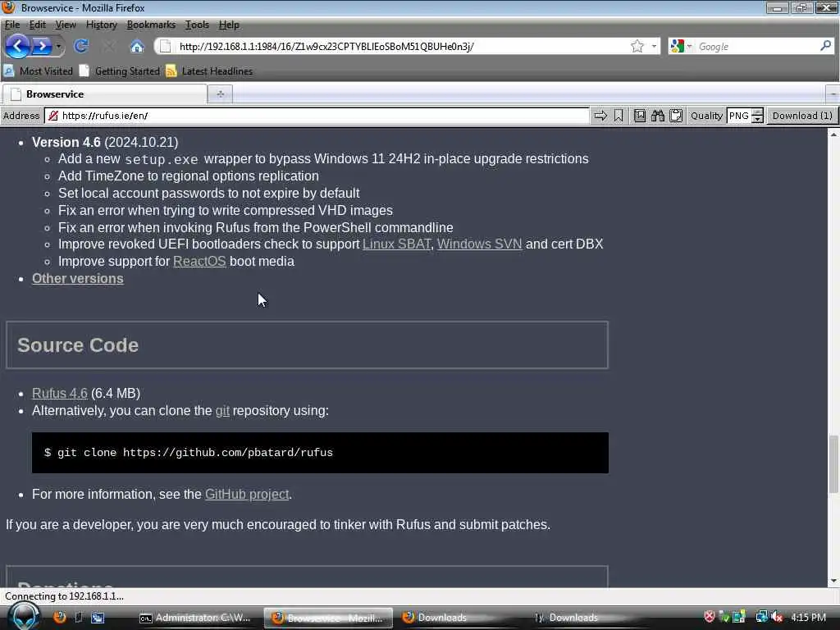The width and height of the screenshot is (840, 630).
Task: Select the Browservice tab
Action: point(104,94)
